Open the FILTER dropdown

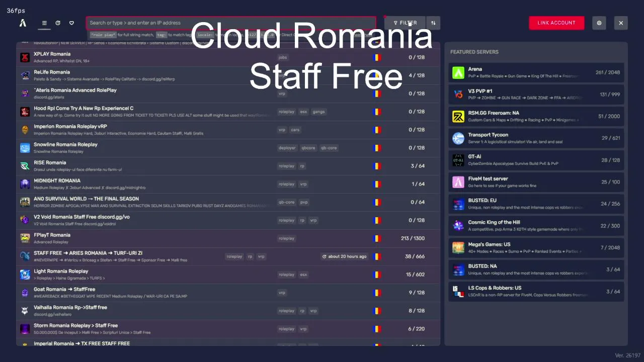click(405, 23)
